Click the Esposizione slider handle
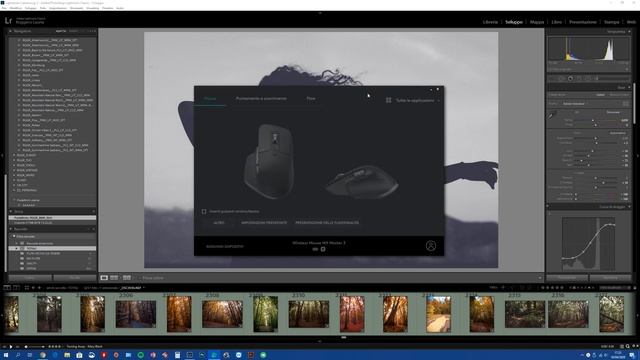Screen dimensions: 640x360 [596, 138]
